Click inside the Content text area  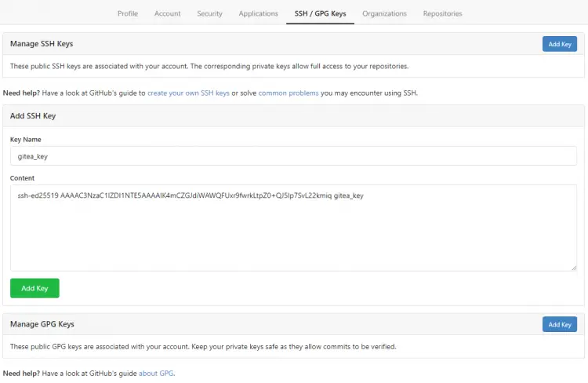[x=293, y=228]
